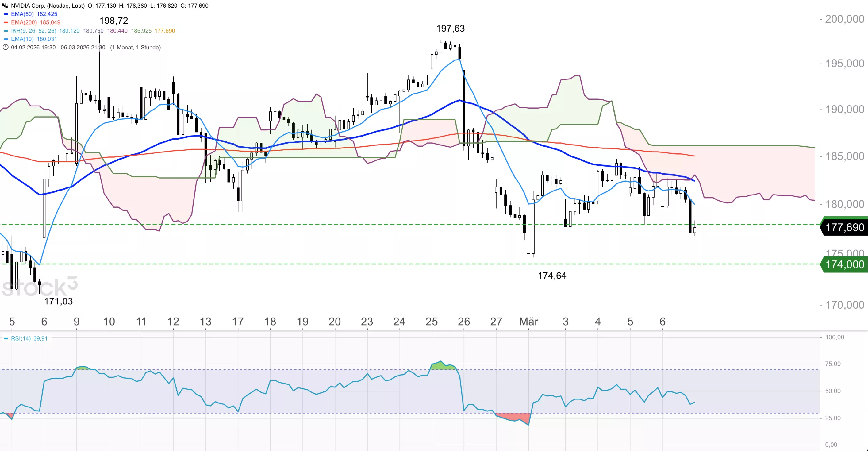Click the clock icon beside date range
The image size is (868, 451).
coord(6,48)
